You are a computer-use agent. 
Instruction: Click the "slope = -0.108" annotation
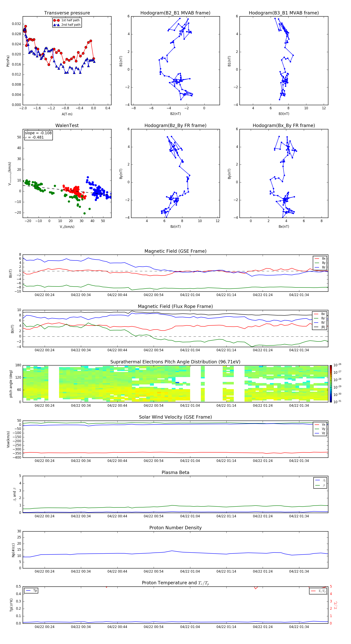38,133
